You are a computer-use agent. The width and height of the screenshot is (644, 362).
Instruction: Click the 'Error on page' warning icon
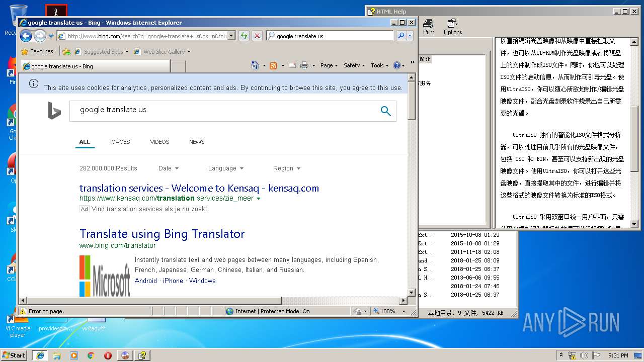23,311
